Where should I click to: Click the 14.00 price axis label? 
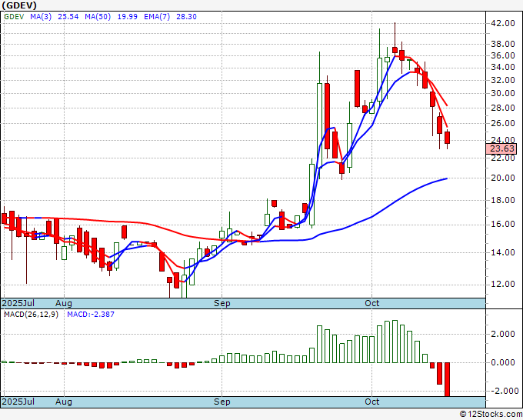(502, 252)
